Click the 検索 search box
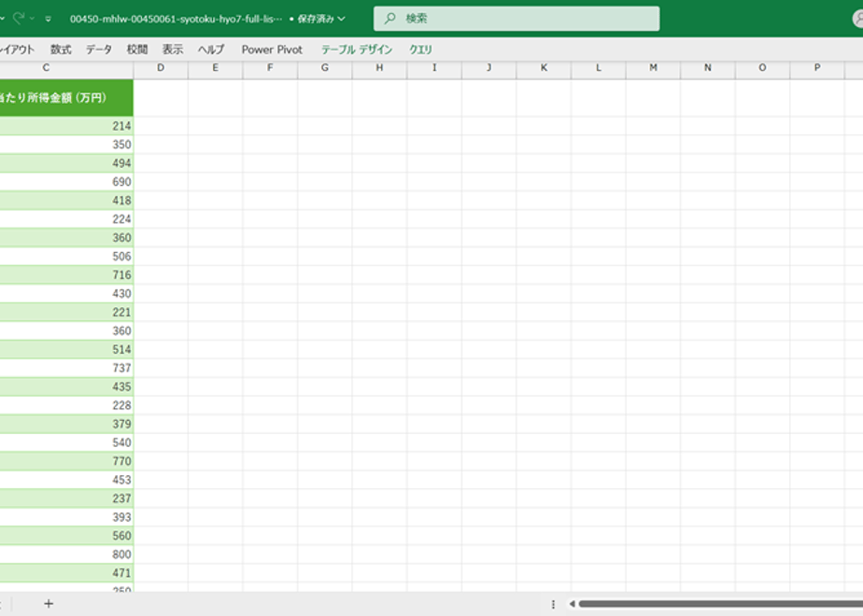The width and height of the screenshot is (863, 616). click(x=516, y=18)
